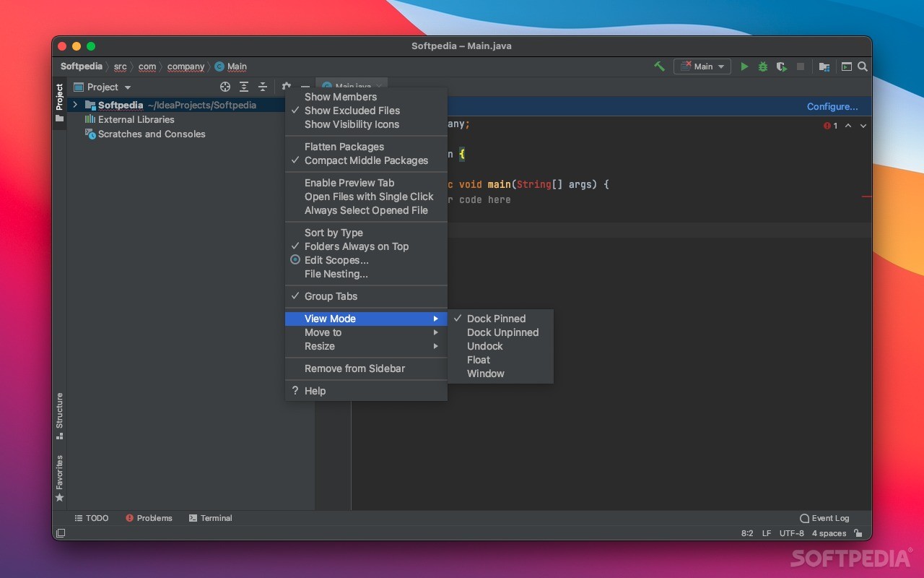Enable Sort by Type option
Image resolution: width=924 pixels, height=578 pixels.
367,233
